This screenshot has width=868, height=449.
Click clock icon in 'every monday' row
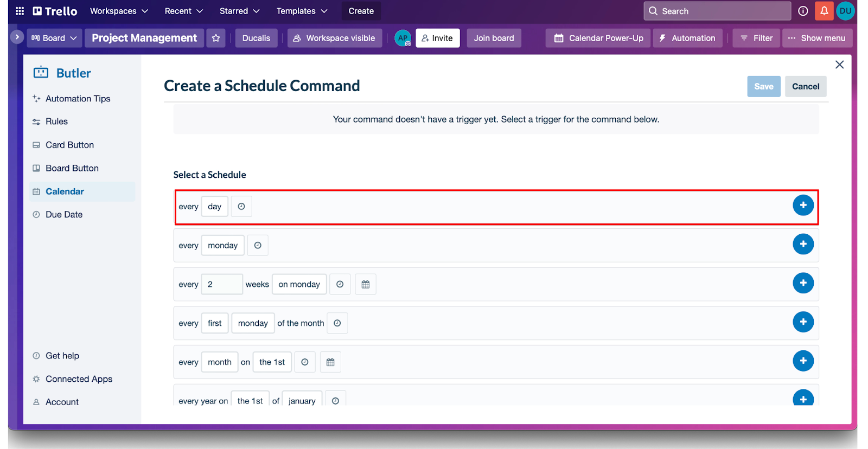(x=258, y=246)
